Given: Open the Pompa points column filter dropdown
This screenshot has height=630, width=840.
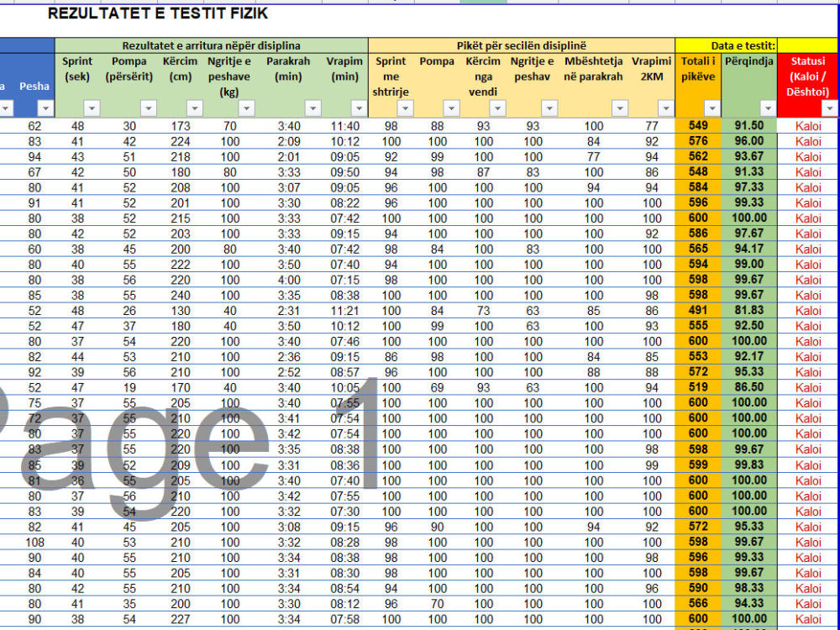Looking at the screenshot, I should click(451, 108).
